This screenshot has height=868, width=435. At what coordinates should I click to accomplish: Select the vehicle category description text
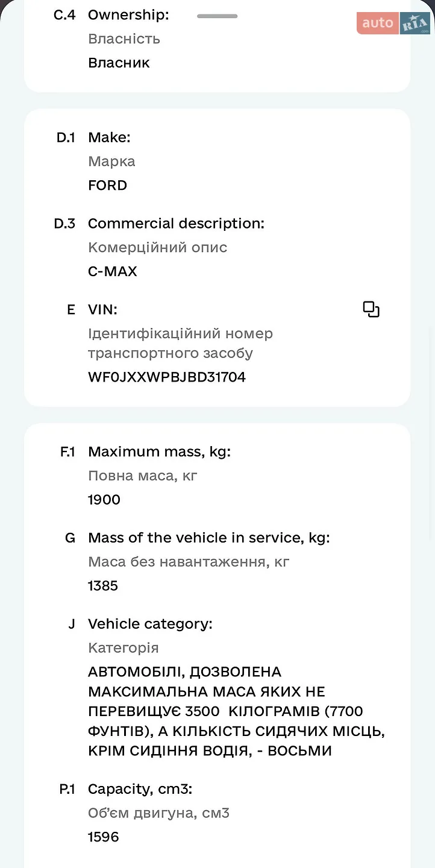click(x=237, y=711)
